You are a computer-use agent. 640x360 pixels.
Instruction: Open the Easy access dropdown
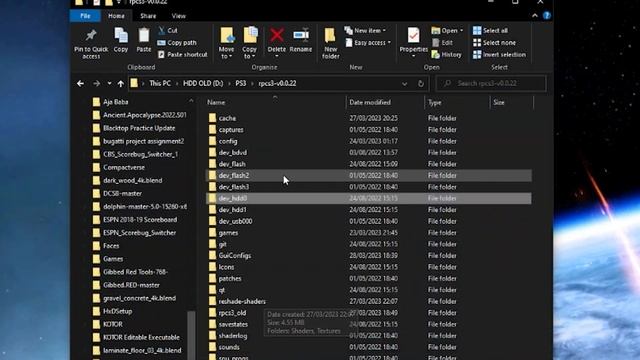[x=368, y=42]
